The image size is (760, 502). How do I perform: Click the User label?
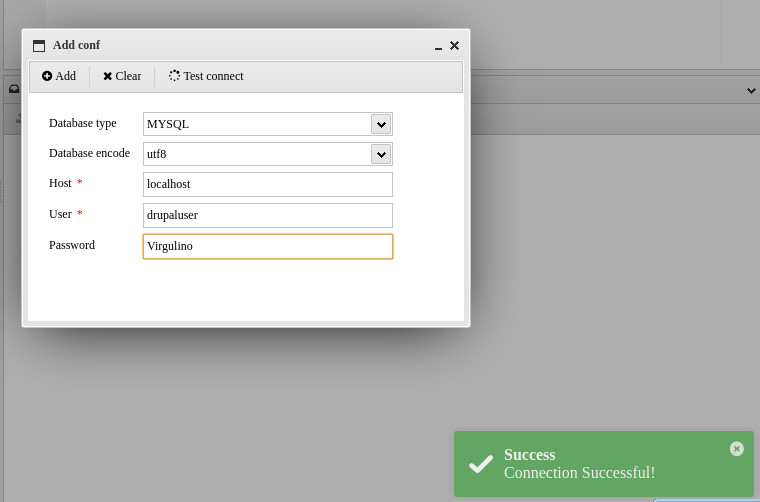60,214
